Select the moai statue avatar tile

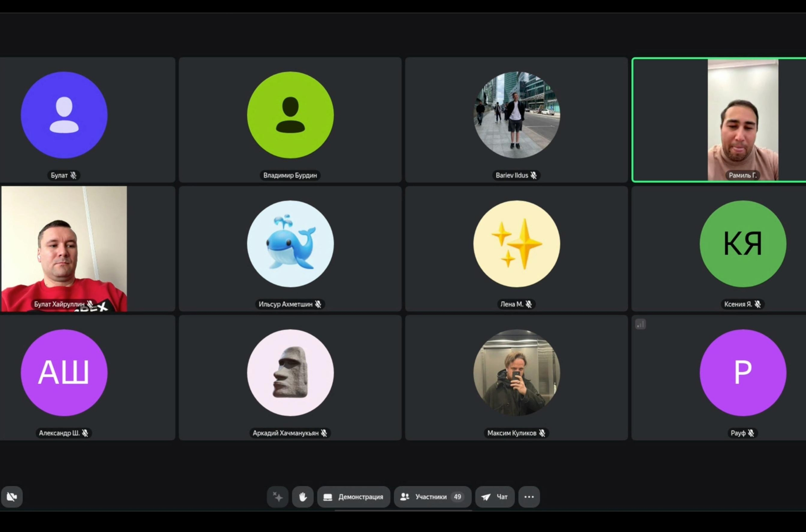click(x=290, y=373)
